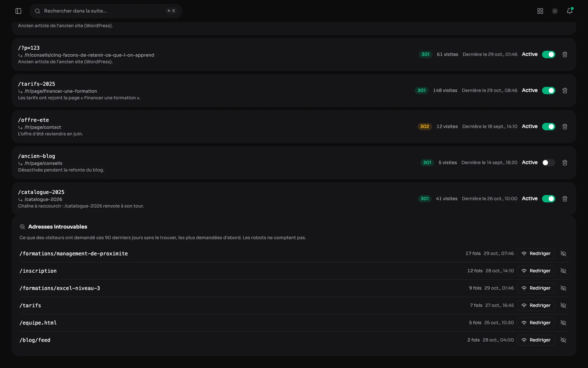588x368 pixels.
Task: Click Rediriger for /formations/excel-niveau-3
Action: point(536,288)
